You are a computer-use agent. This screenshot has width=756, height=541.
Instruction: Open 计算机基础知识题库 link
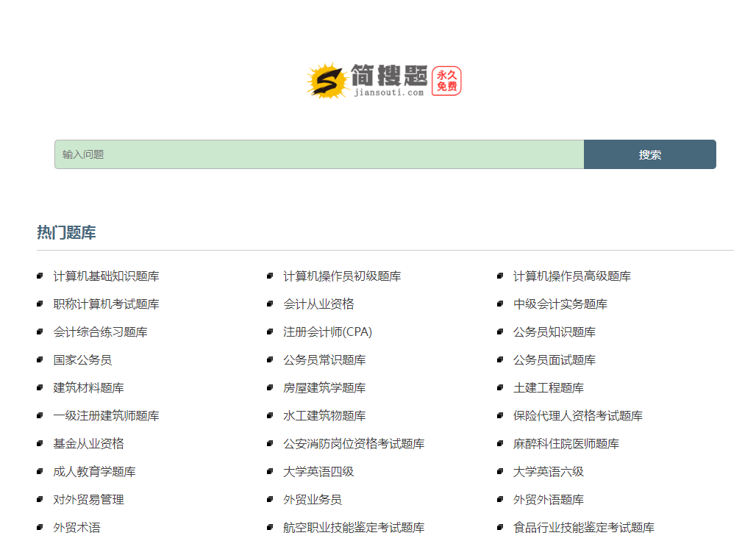coord(106,276)
